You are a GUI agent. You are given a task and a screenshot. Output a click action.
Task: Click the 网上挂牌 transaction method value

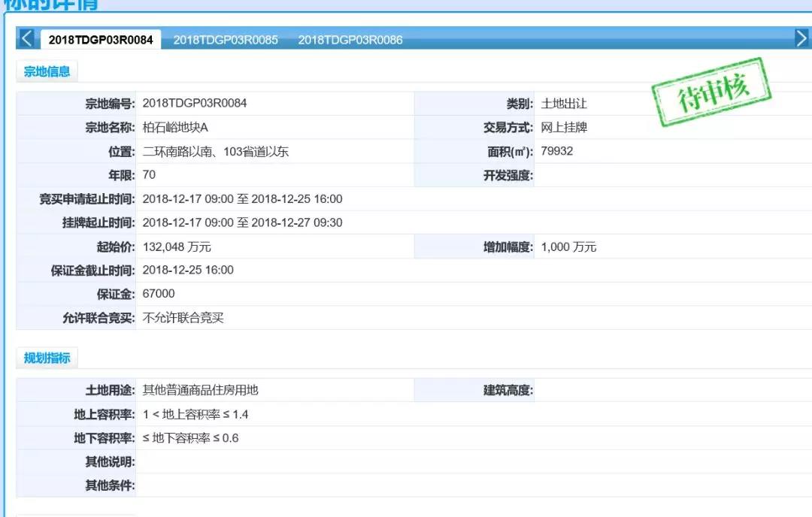tap(564, 128)
